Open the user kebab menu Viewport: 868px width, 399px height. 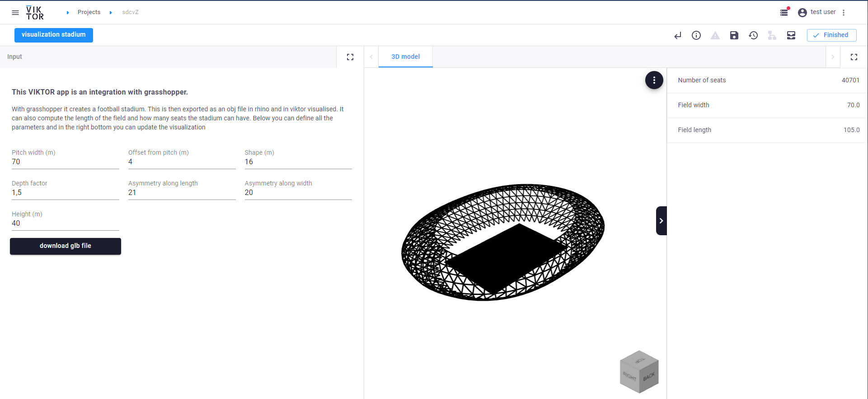(x=844, y=13)
